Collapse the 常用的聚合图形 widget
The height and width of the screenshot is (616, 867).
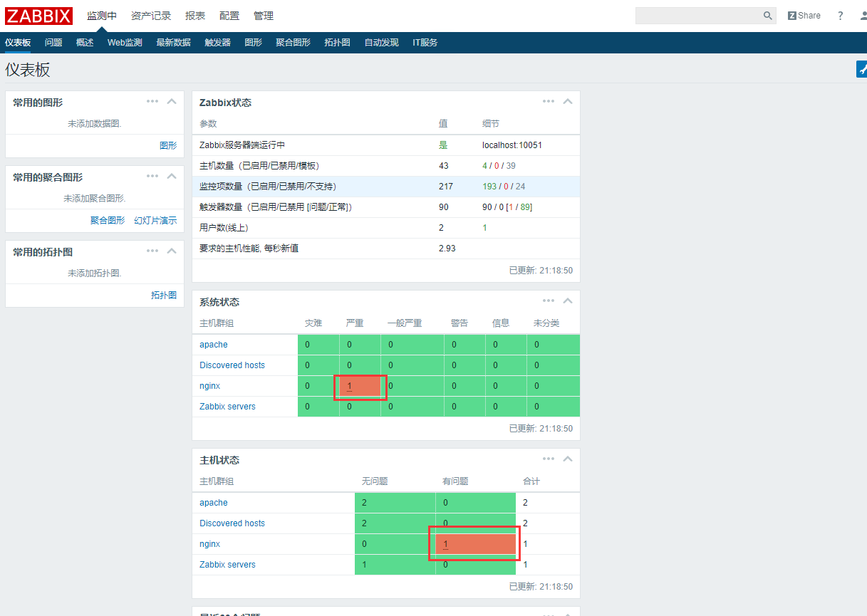(172, 176)
